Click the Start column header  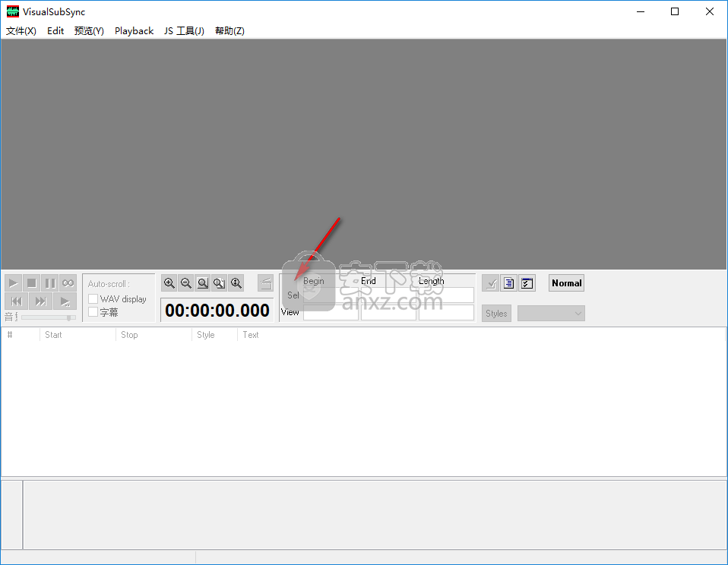click(78, 334)
